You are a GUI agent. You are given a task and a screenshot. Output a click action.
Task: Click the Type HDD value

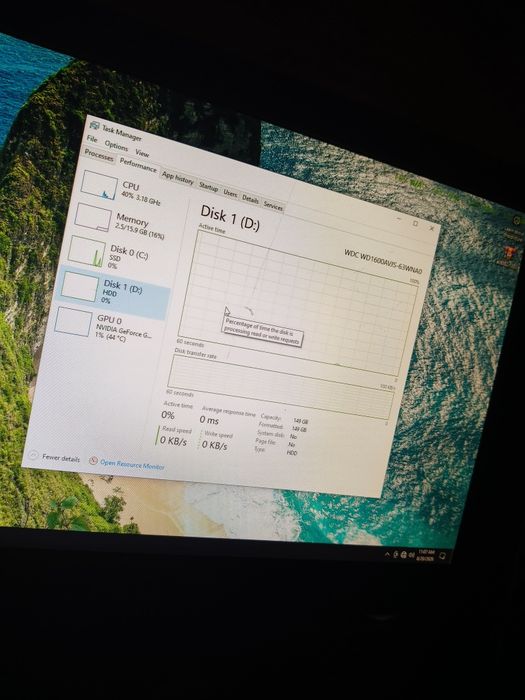click(292, 453)
